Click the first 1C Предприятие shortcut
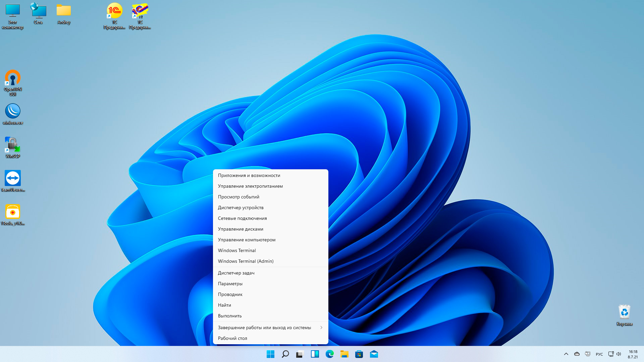Viewport: 644px width, 362px height. 114,11
